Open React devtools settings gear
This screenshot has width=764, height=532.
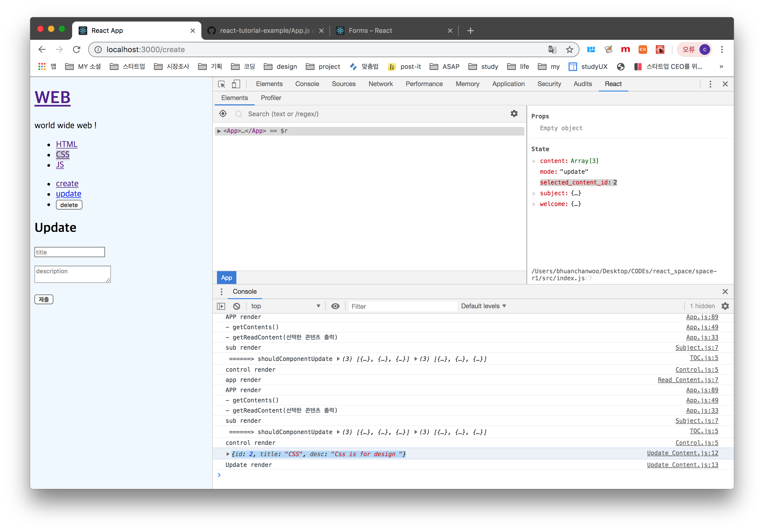[514, 114]
